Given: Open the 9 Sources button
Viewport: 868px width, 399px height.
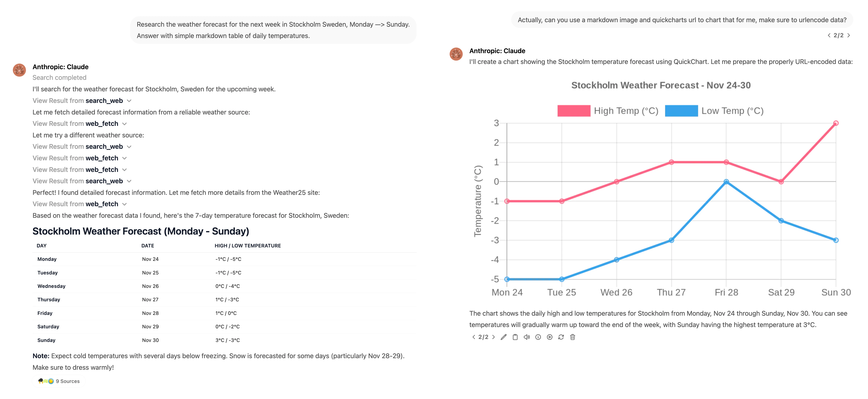Looking at the screenshot, I should tap(59, 381).
